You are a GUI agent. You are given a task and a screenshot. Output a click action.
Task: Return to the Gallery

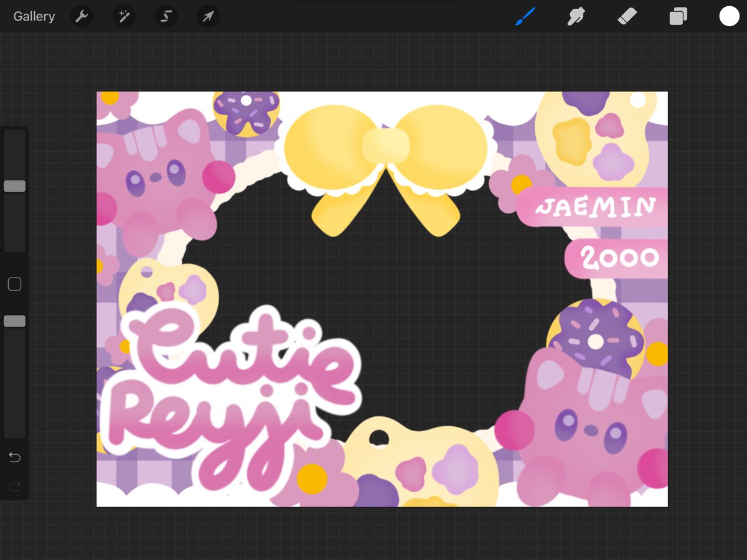[34, 16]
